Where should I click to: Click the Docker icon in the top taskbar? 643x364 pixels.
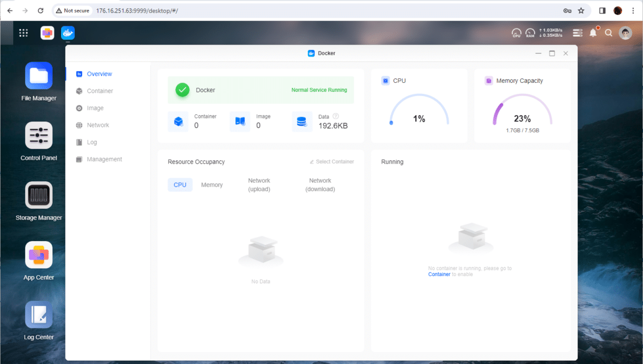[x=68, y=33]
